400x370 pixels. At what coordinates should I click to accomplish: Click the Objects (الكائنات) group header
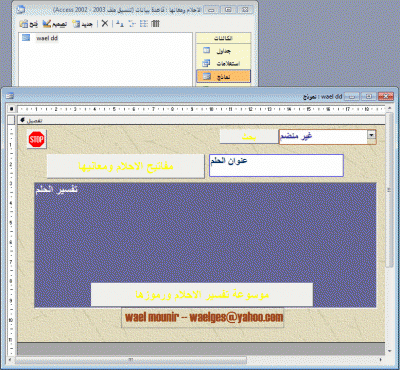pos(223,38)
